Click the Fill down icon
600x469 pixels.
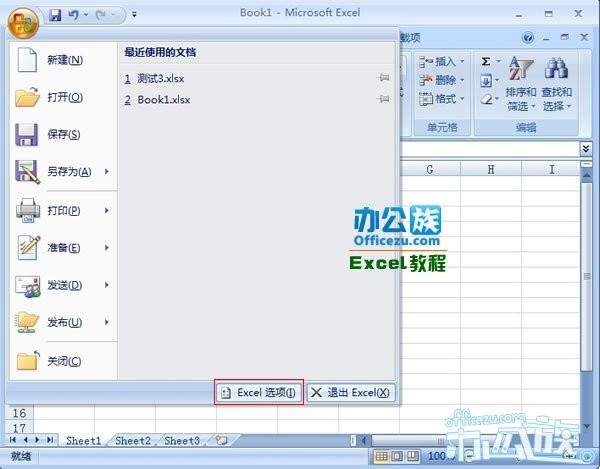coord(486,80)
